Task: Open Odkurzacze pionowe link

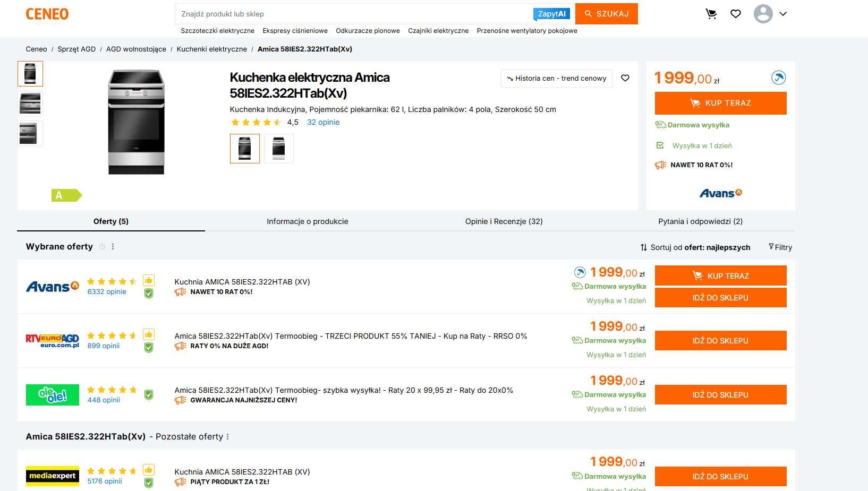Action: click(368, 31)
